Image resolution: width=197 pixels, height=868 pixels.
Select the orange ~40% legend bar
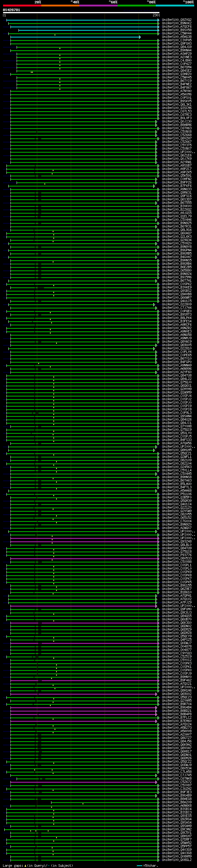(60, 6)
